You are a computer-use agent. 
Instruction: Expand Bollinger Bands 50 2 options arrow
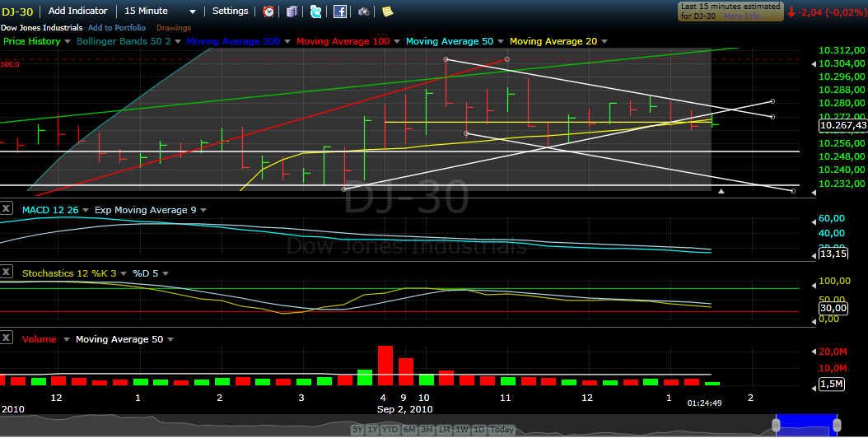click(x=178, y=41)
